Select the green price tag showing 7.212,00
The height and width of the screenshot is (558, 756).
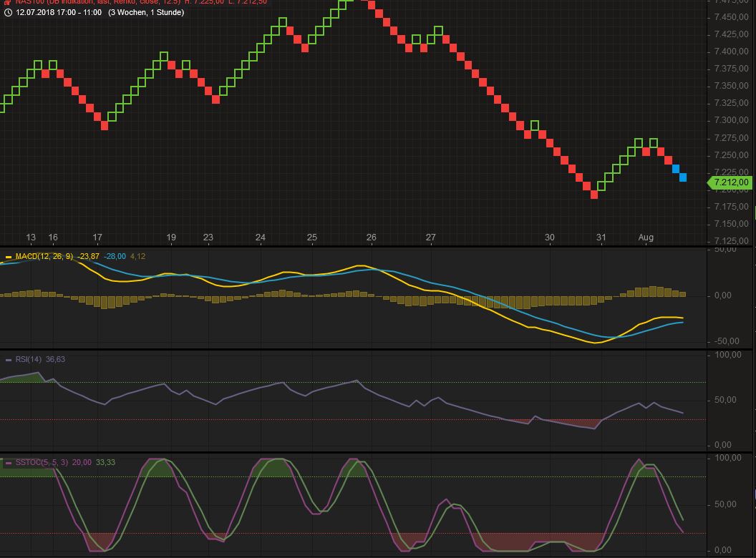coord(730,182)
